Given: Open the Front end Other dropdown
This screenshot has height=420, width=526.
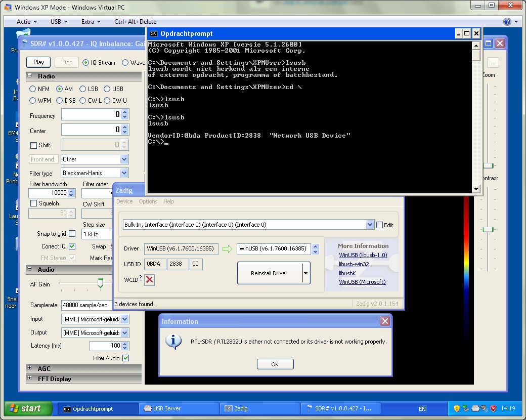Looking at the screenshot, I should [x=124, y=159].
